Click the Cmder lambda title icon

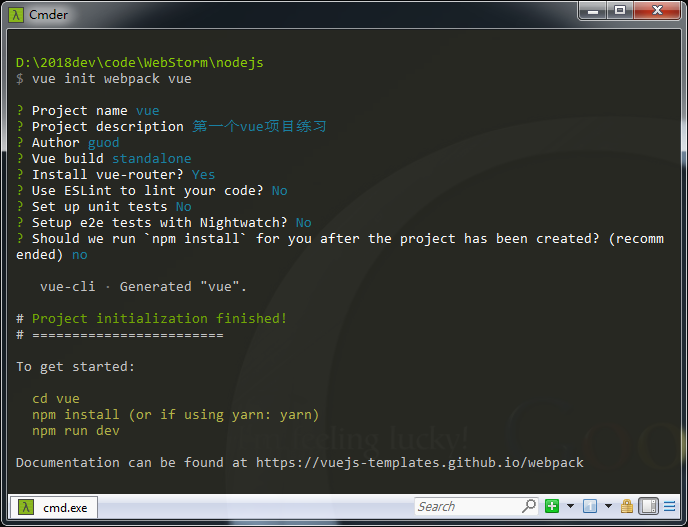pos(16,15)
